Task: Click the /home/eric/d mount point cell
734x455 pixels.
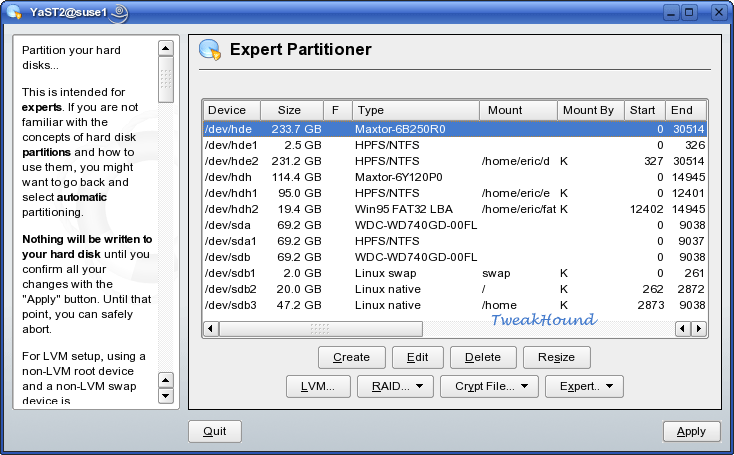Action: (x=515, y=161)
